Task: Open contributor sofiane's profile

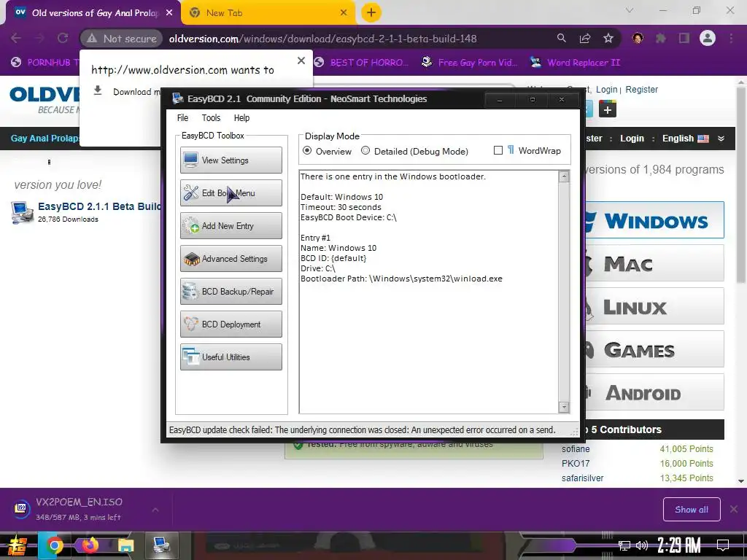Action: [x=576, y=449]
